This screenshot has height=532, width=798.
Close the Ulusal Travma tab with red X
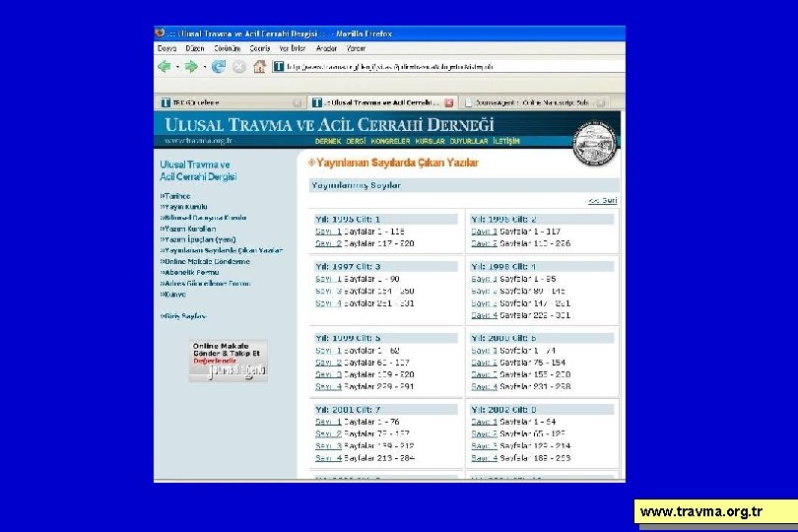click(x=449, y=102)
